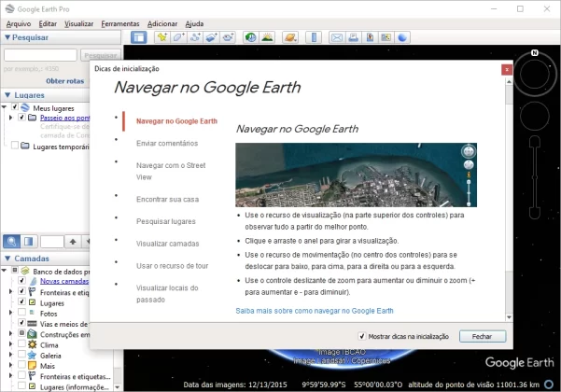Click the save image toolbar icon
This screenshot has width=561, height=392.
(370, 37)
